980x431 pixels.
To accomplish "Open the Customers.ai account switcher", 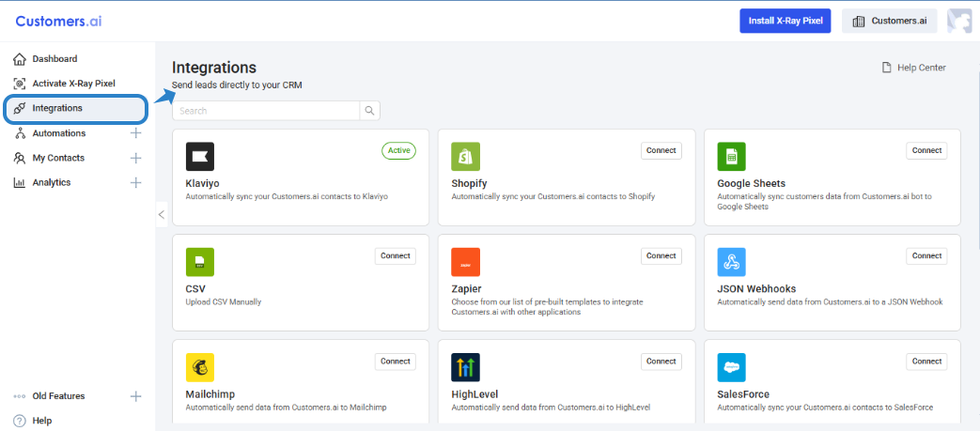I will pos(890,21).
